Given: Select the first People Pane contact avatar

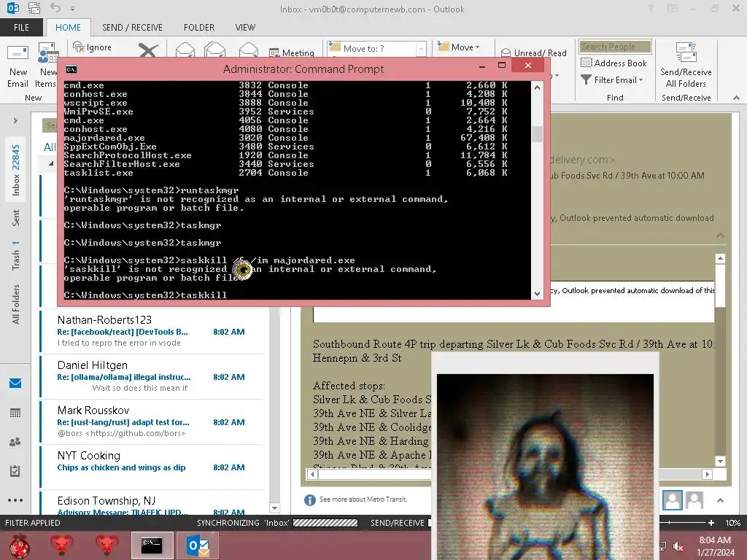Looking at the screenshot, I should click(x=672, y=500).
